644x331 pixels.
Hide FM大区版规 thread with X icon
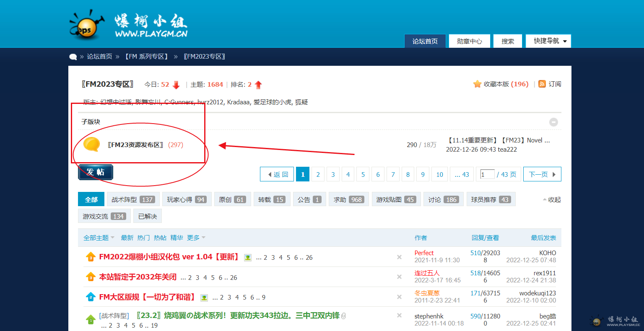point(399,297)
